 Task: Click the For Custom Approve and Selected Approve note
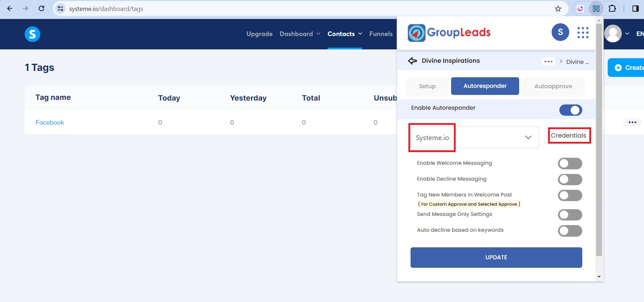[469, 204]
